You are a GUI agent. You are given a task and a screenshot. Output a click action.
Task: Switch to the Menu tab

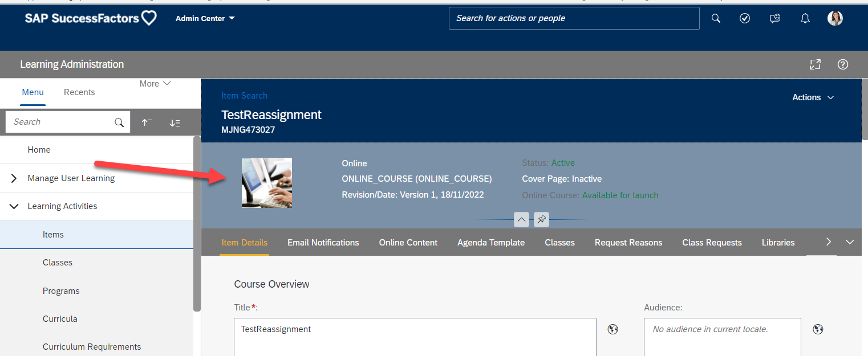click(x=33, y=92)
